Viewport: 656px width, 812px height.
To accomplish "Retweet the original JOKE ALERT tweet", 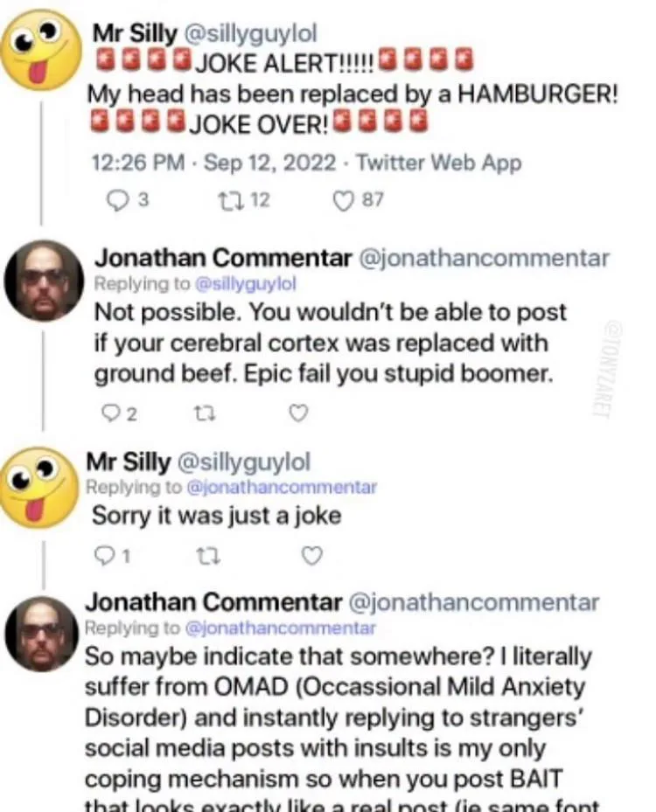I will [x=226, y=200].
